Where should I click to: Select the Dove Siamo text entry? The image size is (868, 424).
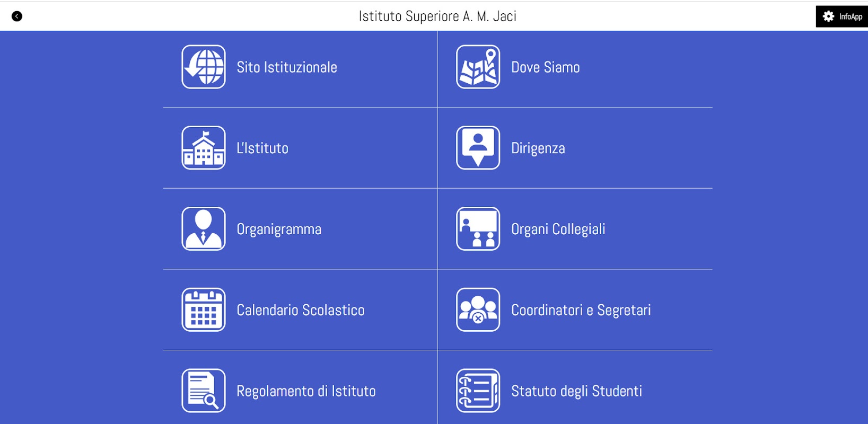coord(545,67)
